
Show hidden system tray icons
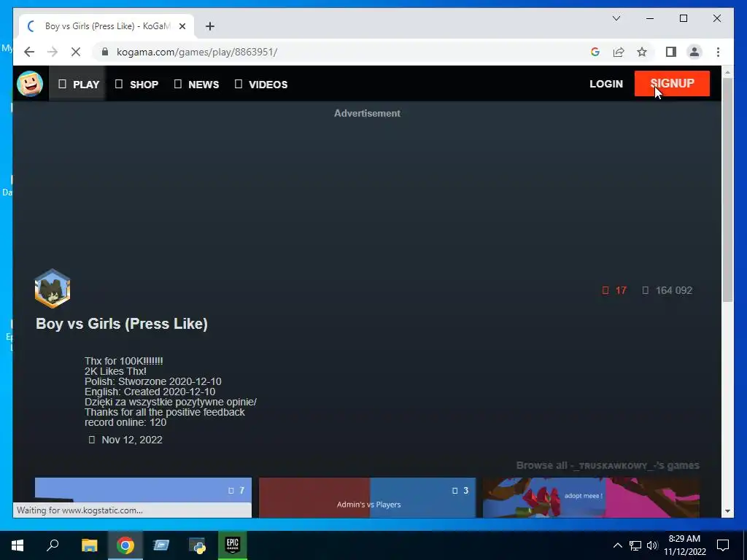pyautogui.click(x=617, y=545)
